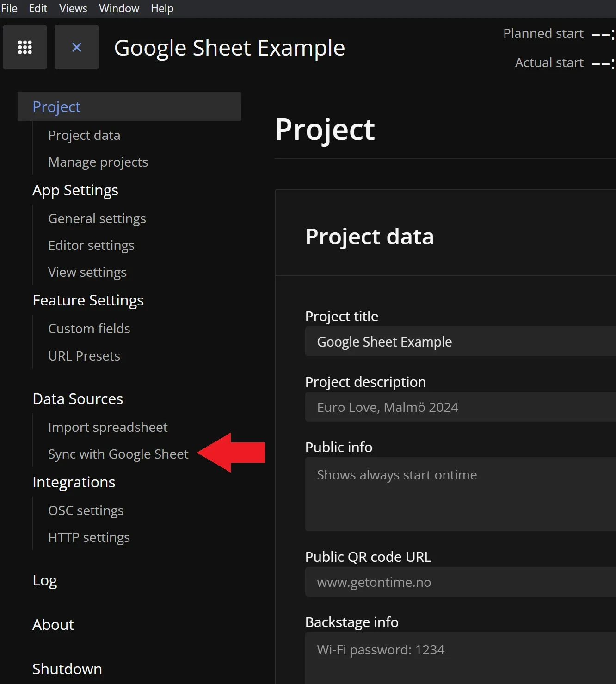Open URL Presets
This screenshot has width=616, height=684.
coord(84,356)
